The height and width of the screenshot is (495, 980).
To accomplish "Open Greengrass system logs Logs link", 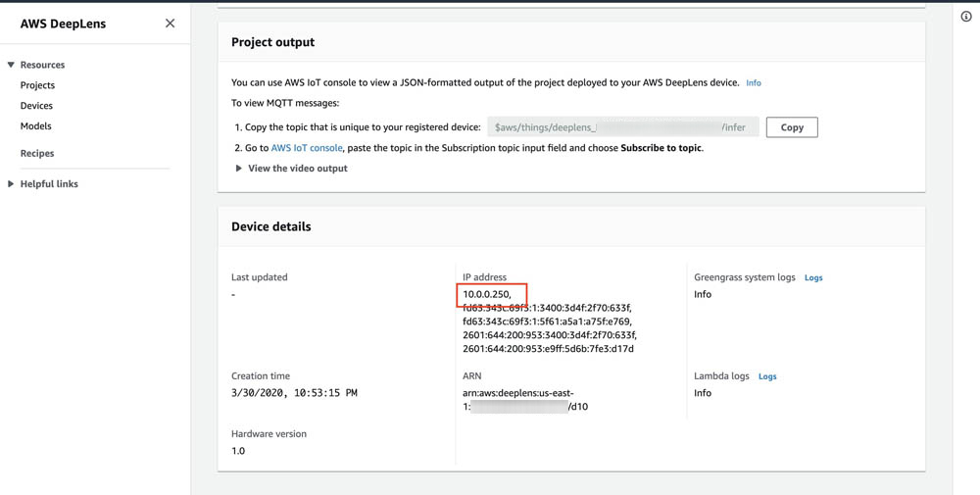I will 813,277.
